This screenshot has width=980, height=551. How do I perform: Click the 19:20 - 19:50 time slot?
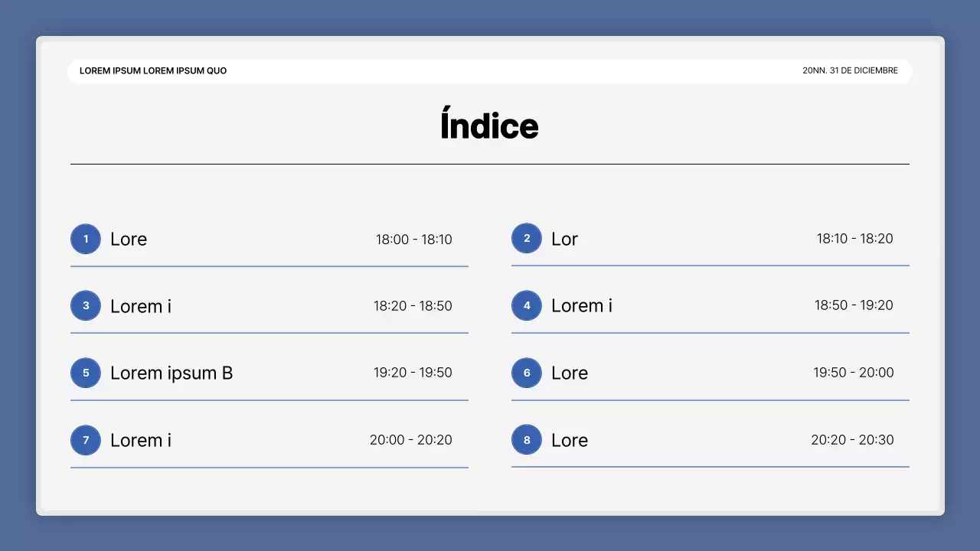[413, 373]
